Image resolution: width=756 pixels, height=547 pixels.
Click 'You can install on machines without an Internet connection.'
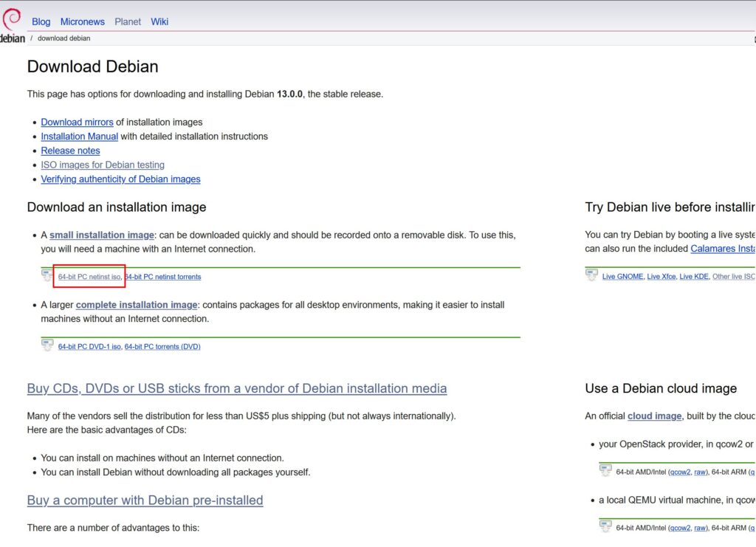[x=162, y=458]
